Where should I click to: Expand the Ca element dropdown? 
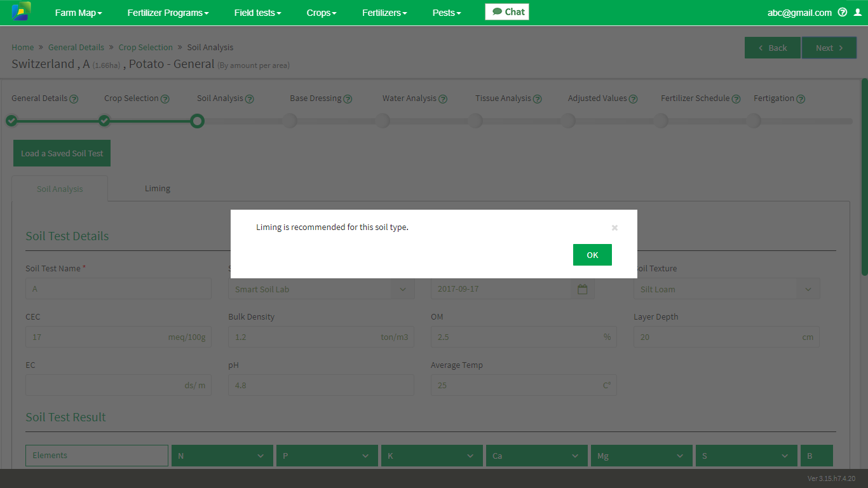pyautogui.click(x=537, y=456)
